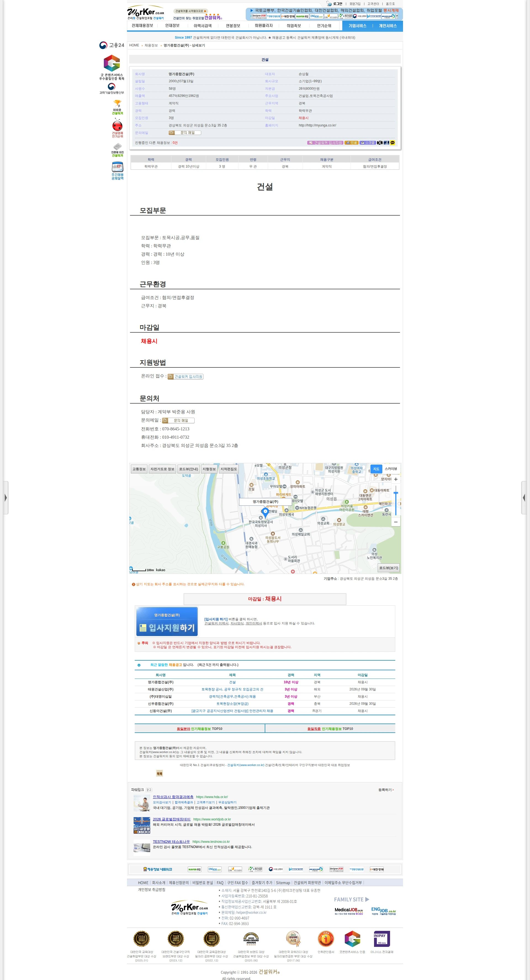
Task: Open the 동일직종 인기채용정보 TOP10 tab
Action: click(330, 729)
